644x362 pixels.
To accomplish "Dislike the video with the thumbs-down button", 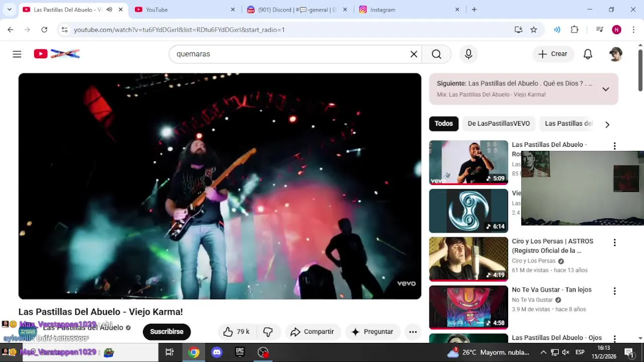I will click(268, 332).
